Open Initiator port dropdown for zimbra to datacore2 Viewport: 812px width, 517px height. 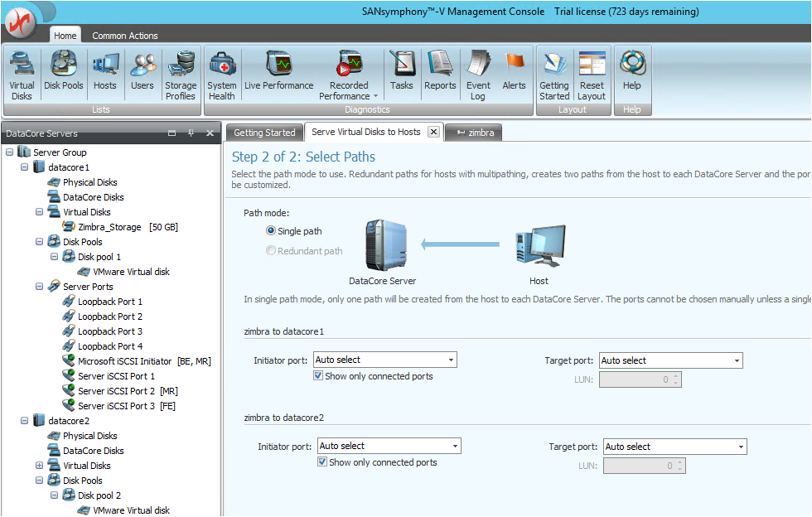[x=455, y=446]
